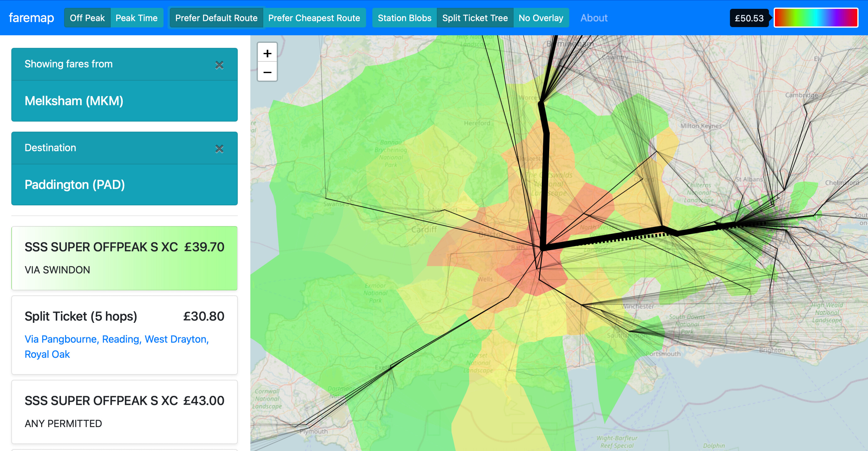Zoom in on the map

pos(267,53)
